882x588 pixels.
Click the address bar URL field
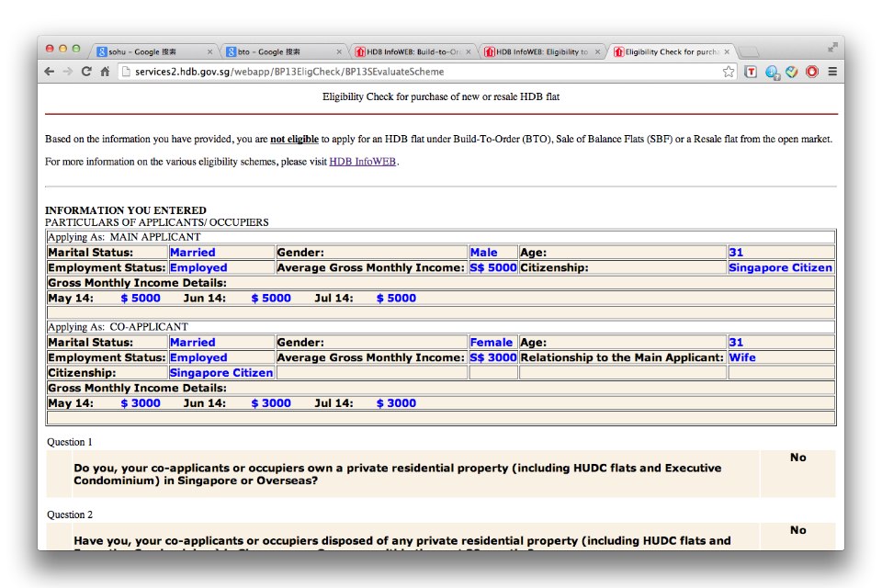tap(413, 72)
